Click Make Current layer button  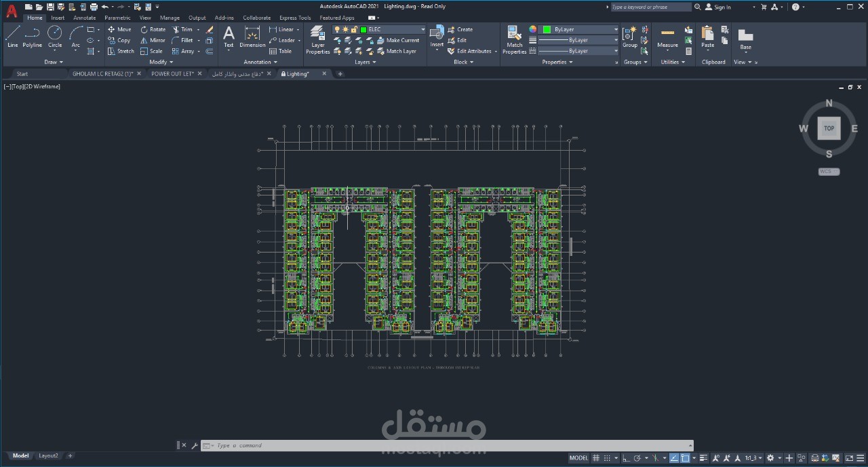coord(398,40)
